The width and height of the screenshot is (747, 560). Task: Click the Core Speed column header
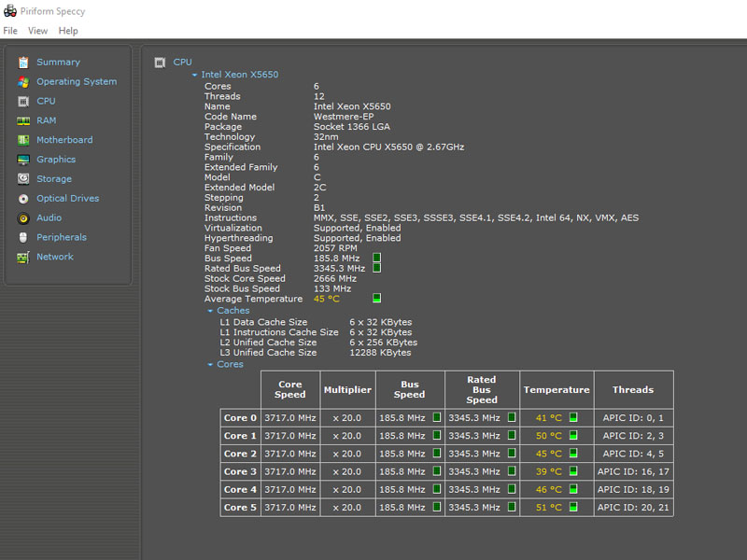point(290,389)
